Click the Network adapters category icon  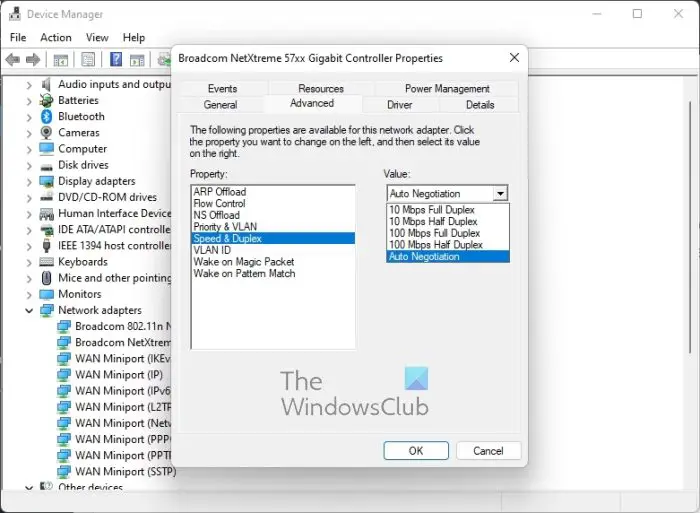pyautogui.click(x=46, y=310)
